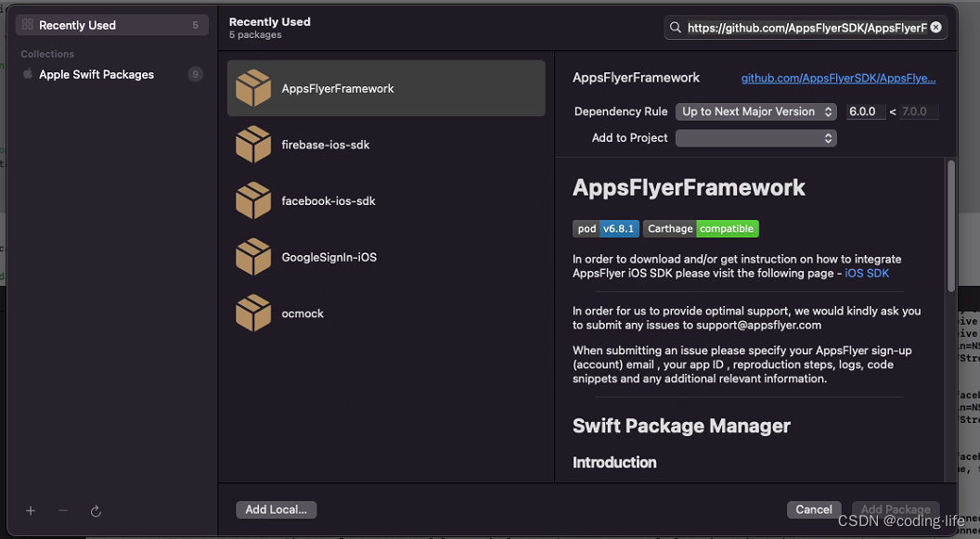Select the Recently Used sidebar item
The height and width of the screenshot is (539, 980).
tap(112, 25)
